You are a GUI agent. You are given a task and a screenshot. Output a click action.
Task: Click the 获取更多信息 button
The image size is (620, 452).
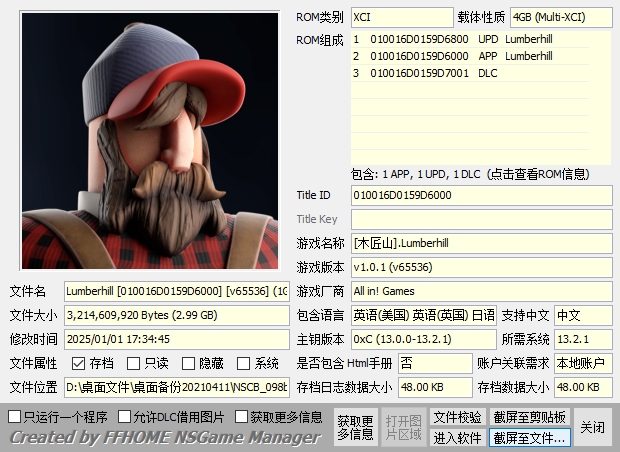(355, 427)
